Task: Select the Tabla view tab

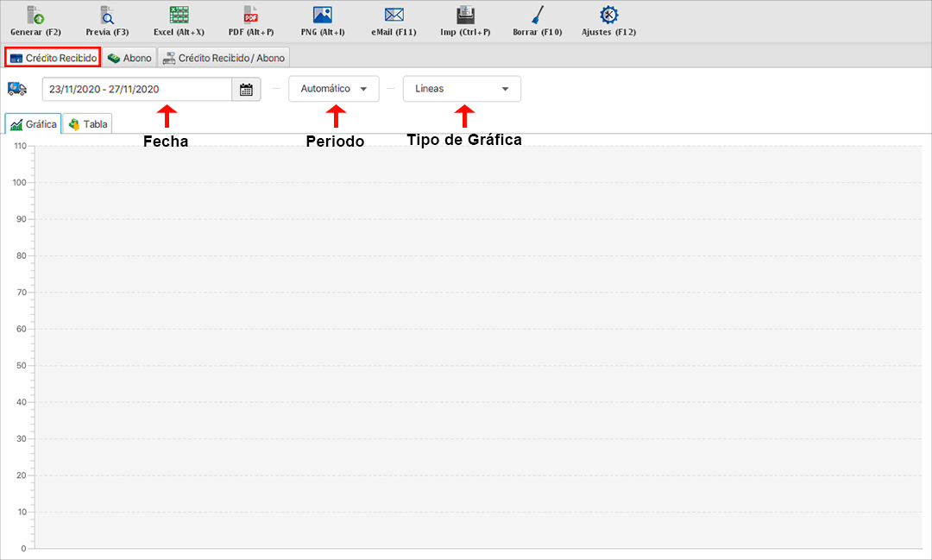Action: coord(88,124)
